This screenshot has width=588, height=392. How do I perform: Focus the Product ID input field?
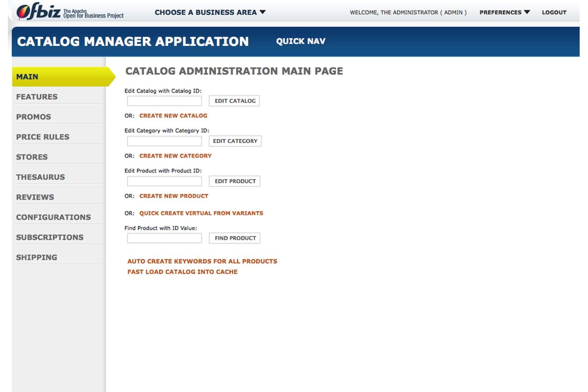tap(164, 181)
